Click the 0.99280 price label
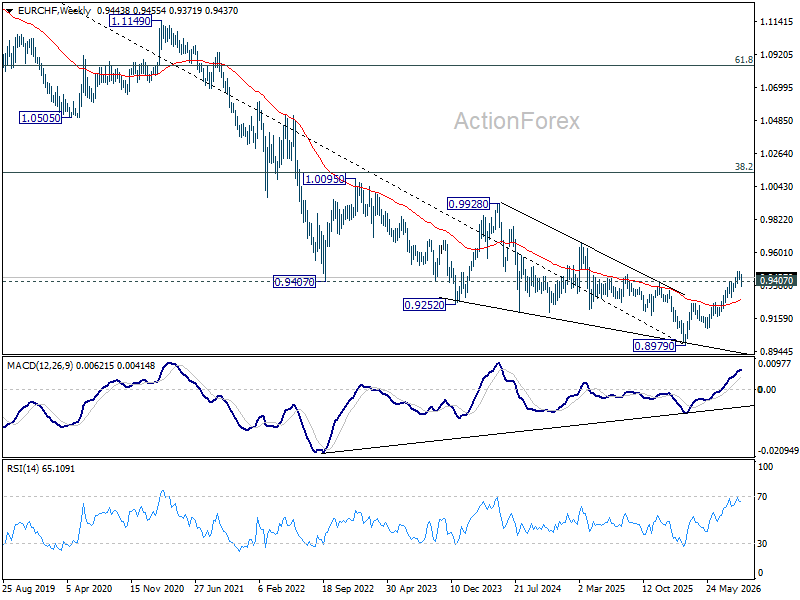This screenshot has height=600, width=800. pos(468,204)
